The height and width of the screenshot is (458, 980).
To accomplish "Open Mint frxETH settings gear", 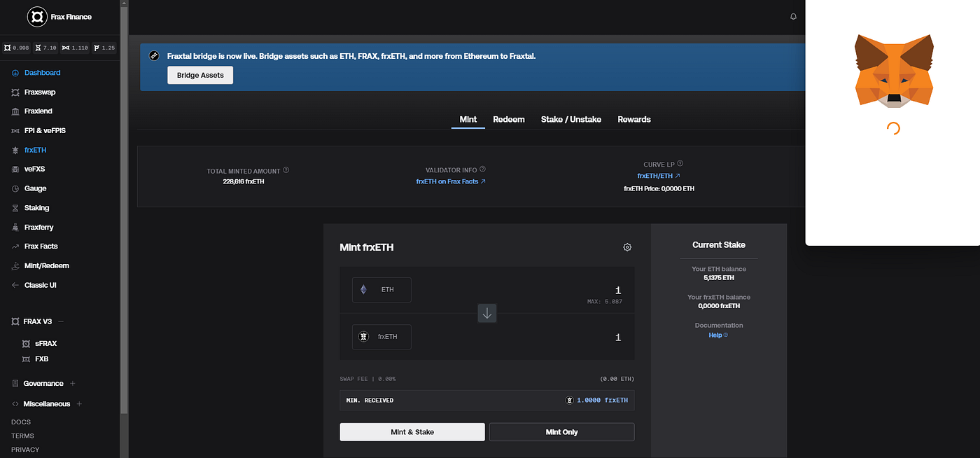I will [627, 247].
